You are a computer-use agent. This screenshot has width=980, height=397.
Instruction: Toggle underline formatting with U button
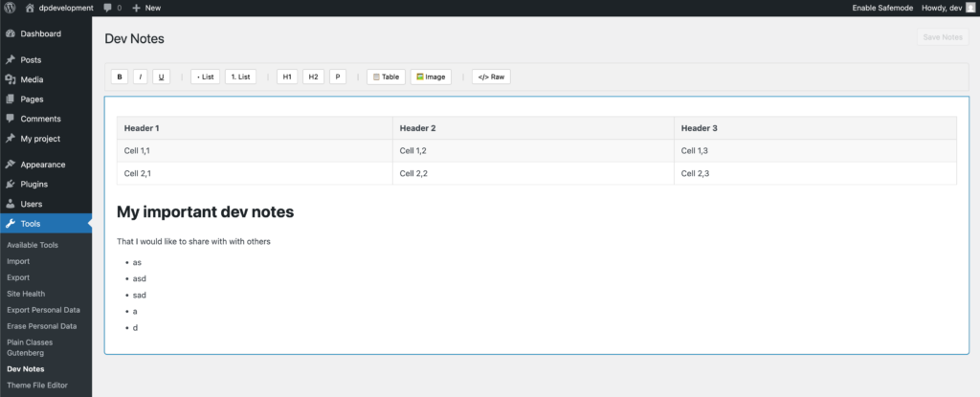161,77
